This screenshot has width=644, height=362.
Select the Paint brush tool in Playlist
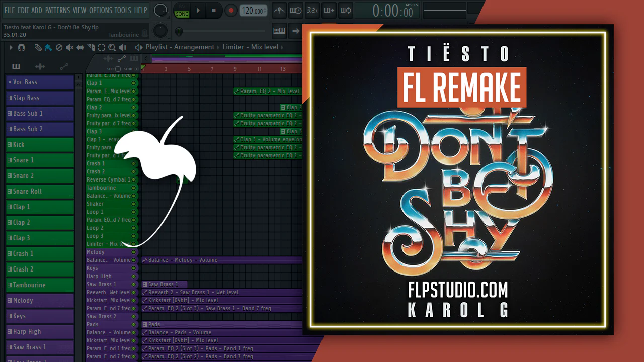48,47
